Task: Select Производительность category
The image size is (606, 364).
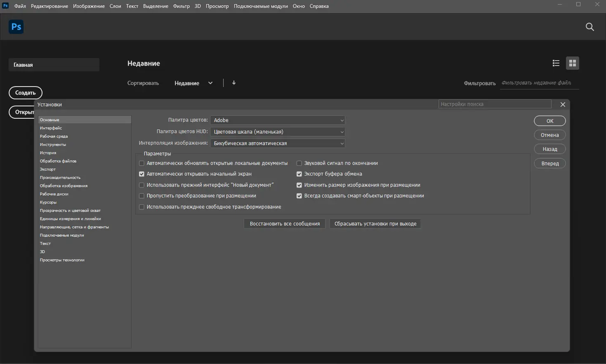Action: 85,178
